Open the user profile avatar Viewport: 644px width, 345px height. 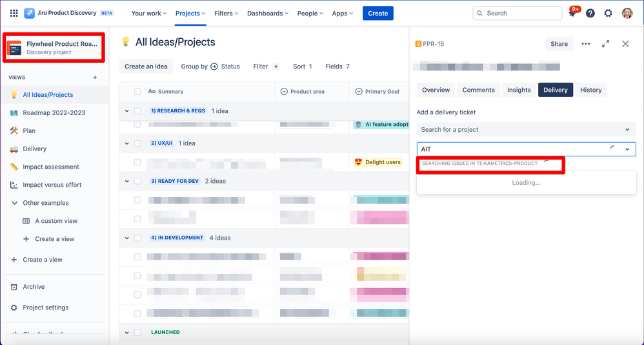click(627, 13)
